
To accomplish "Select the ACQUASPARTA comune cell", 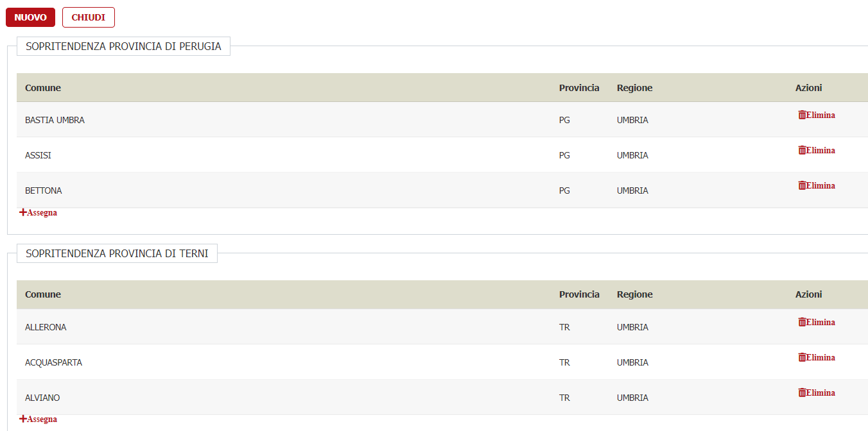I will point(53,362).
